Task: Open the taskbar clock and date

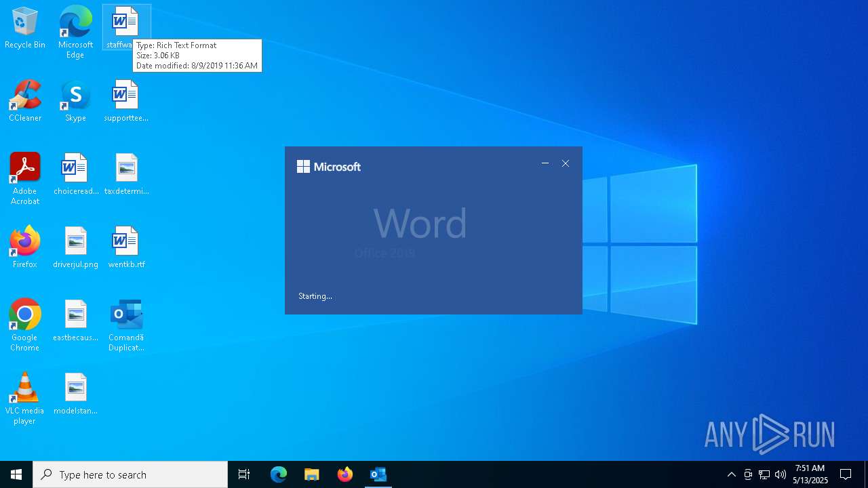Action: [x=810, y=474]
